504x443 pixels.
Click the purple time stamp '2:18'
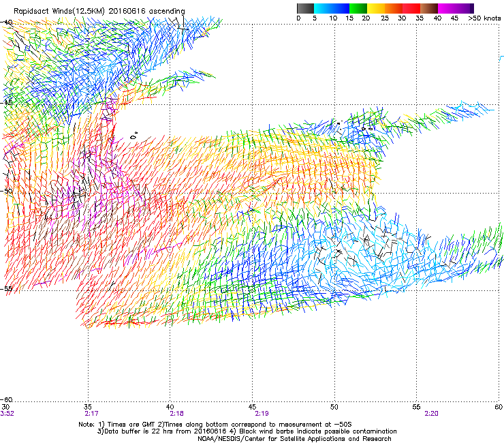point(177,414)
